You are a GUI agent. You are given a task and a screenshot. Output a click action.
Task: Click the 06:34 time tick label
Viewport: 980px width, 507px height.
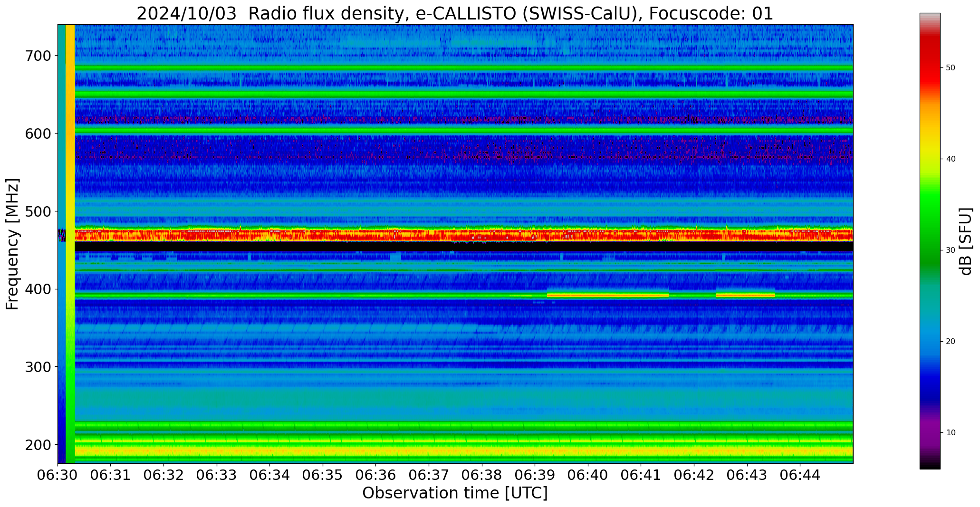pyautogui.click(x=270, y=475)
